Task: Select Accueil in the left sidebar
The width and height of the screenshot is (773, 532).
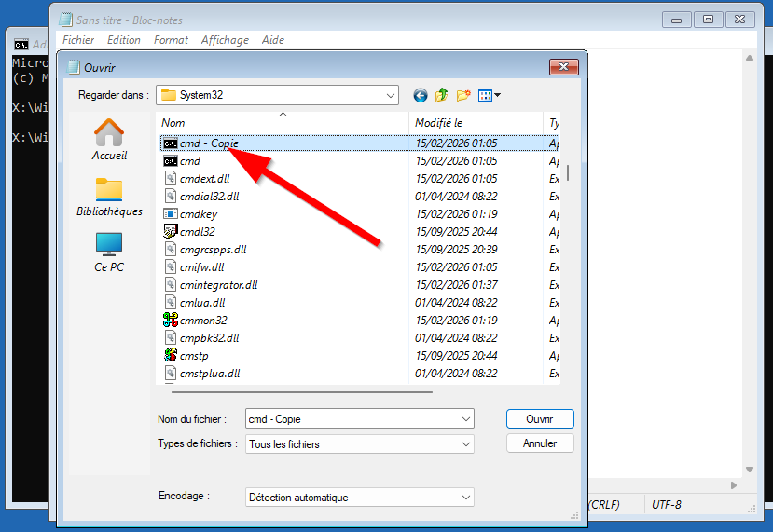Action: 109,140
